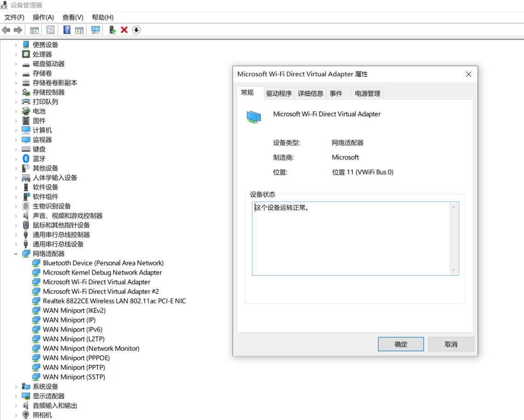This screenshot has width=524, height=420.
Task: Click the Help icon in the toolbar
Action: click(67, 30)
